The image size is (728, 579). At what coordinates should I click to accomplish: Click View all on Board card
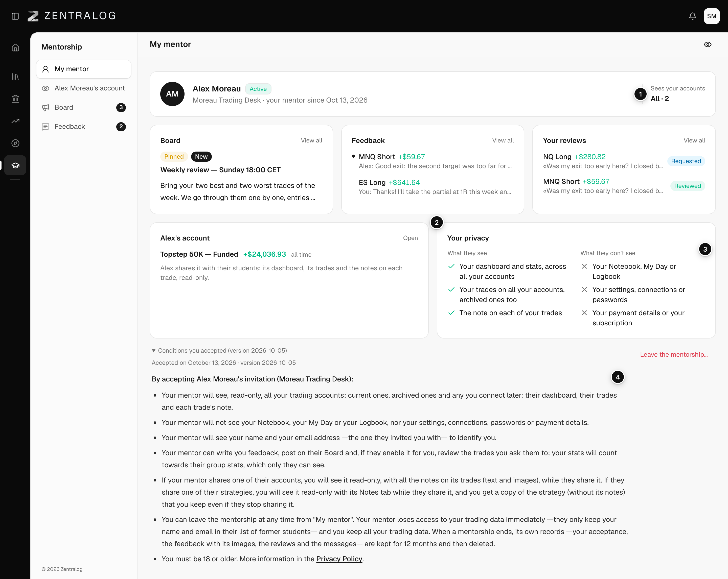pos(311,140)
